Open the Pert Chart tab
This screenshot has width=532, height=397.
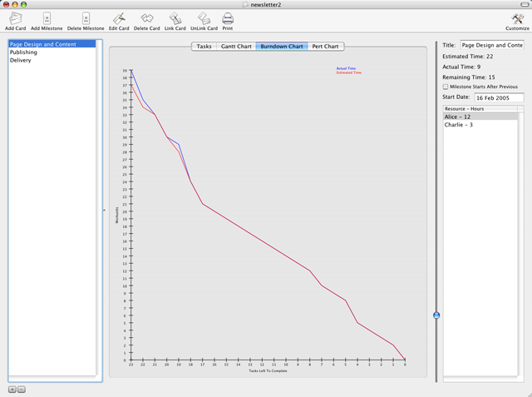(x=325, y=47)
